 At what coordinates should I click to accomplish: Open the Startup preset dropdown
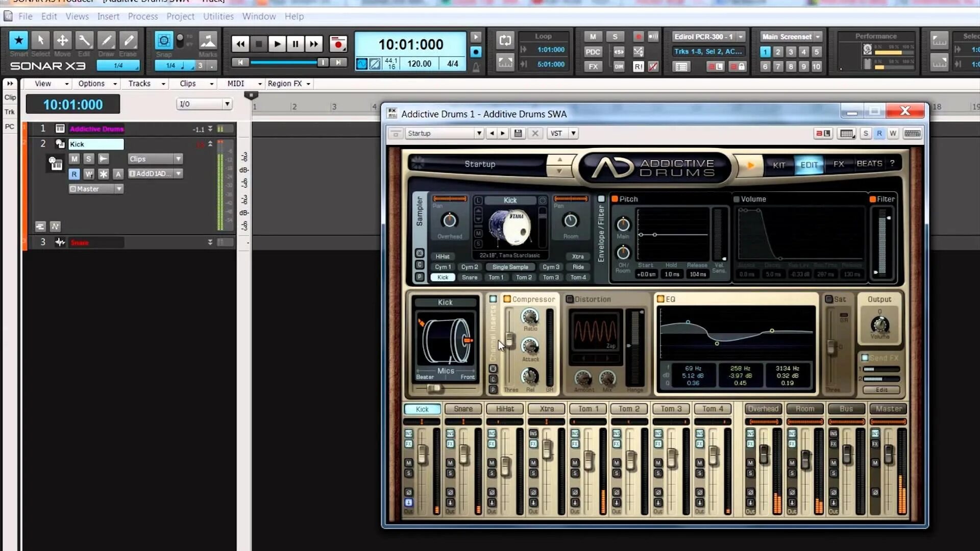479,133
